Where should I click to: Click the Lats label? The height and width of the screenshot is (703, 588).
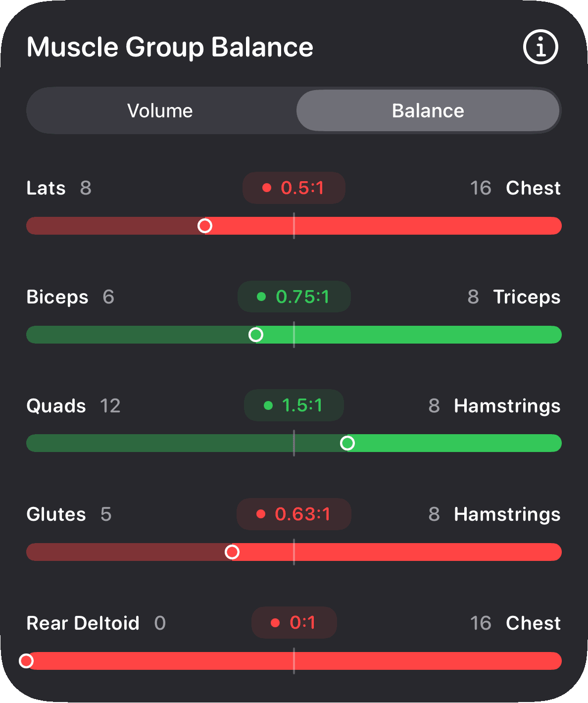click(46, 188)
